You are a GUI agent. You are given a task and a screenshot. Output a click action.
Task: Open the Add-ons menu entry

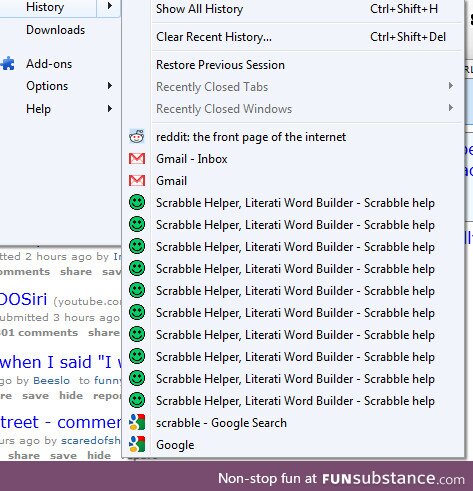click(x=49, y=64)
